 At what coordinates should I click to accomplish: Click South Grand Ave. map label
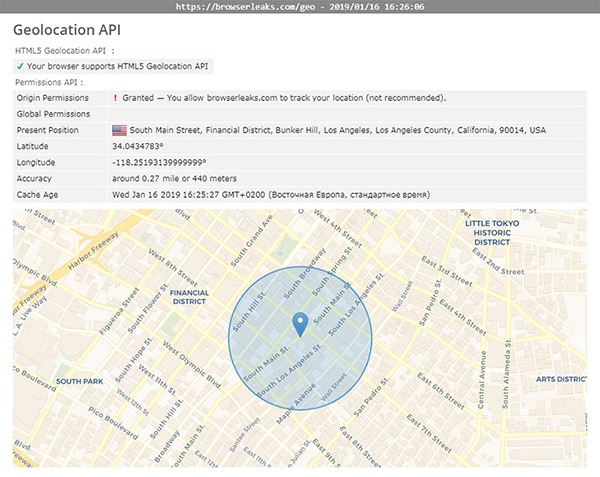click(x=252, y=241)
